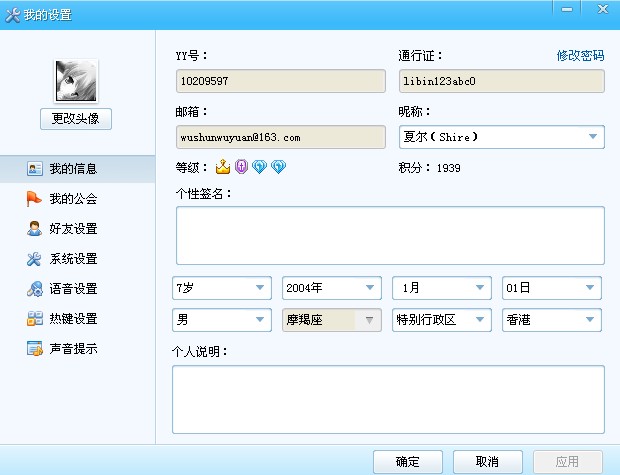
Task: Click the 通行证 field libin123abc0
Action: point(502,81)
